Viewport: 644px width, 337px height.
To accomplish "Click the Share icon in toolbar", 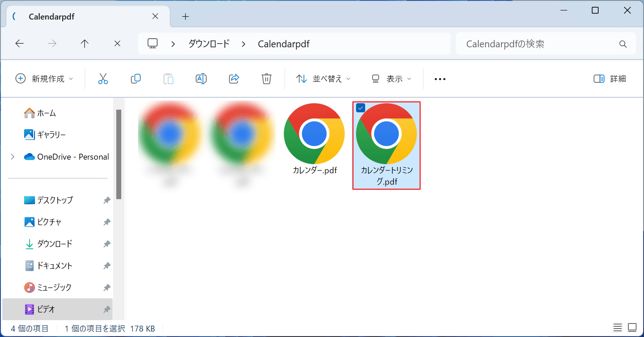I will pos(234,79).
